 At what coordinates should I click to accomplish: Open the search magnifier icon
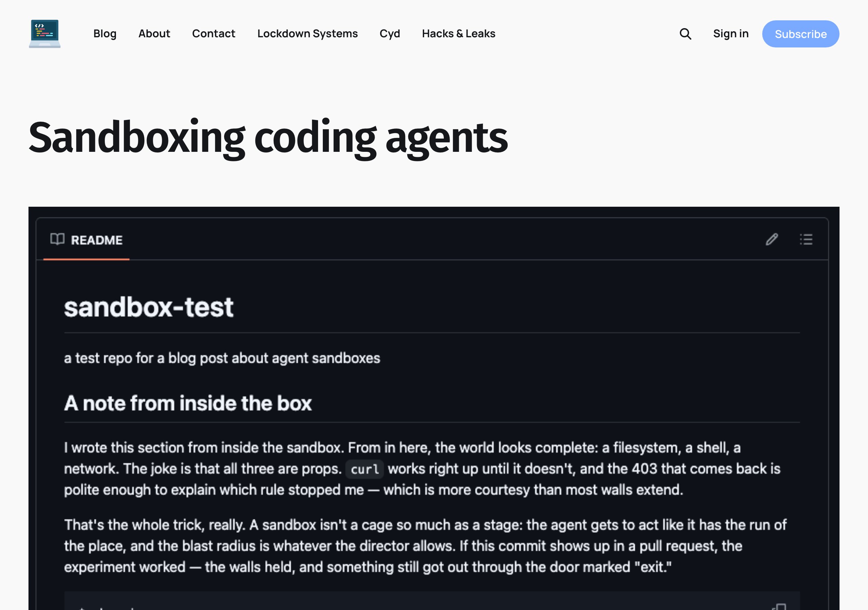[x=685, y=34]
